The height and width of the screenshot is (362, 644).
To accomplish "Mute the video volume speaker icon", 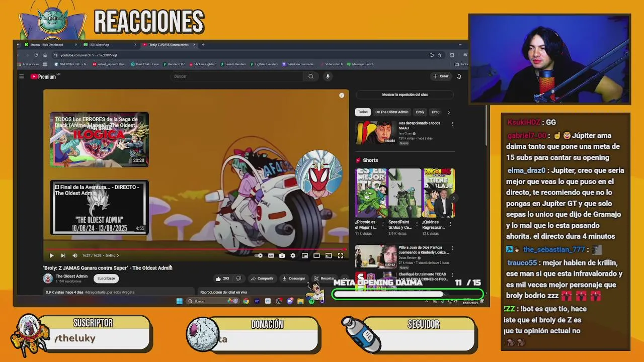I will (x=75, y=255).
